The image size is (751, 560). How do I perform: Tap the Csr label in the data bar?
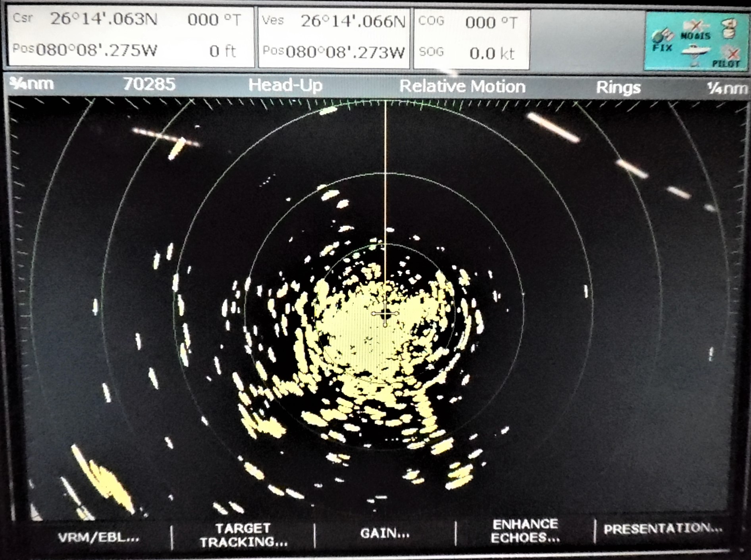pos(23,17)
